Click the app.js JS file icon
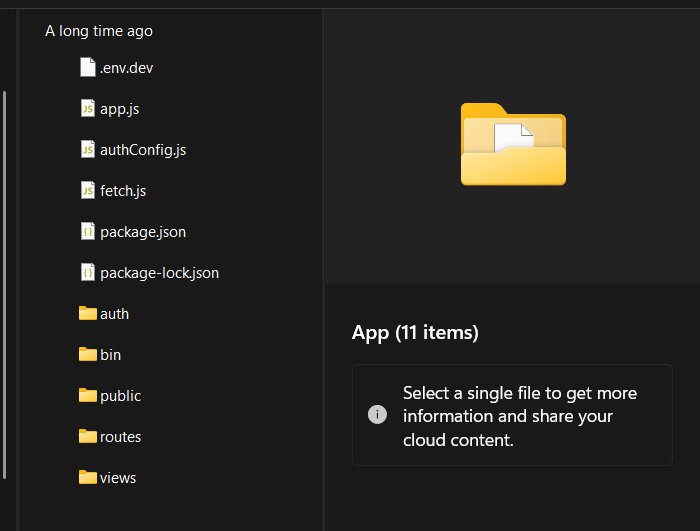The image size is (700, 531). point(88,109)
